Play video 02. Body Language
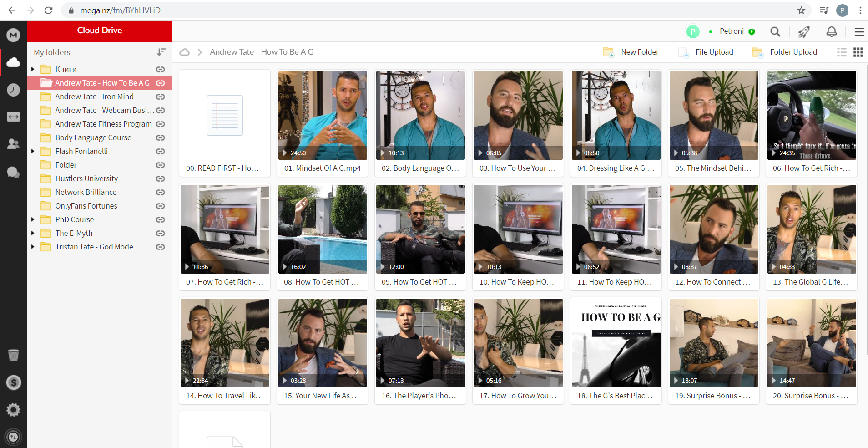The height and width of the screenshot is (448, 868). pyautogui.click(x=420, y=123)
